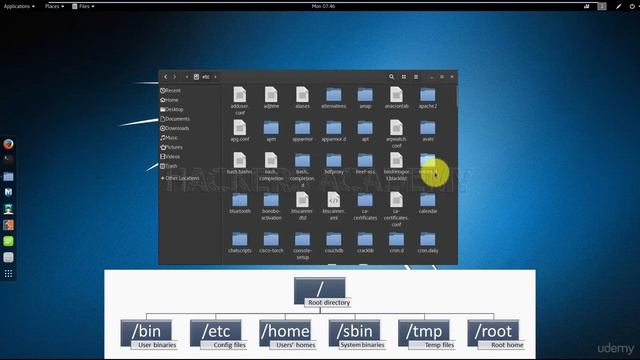Launch the orange Burp Suite dock icon
Screen dimensions: 640x360
(x=8, y=225)
